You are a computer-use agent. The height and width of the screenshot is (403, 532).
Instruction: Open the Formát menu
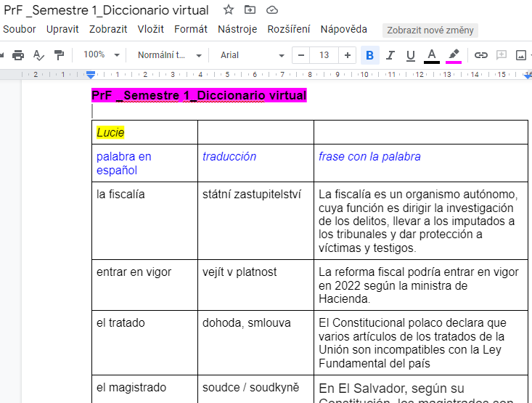(x=191, y=30)
